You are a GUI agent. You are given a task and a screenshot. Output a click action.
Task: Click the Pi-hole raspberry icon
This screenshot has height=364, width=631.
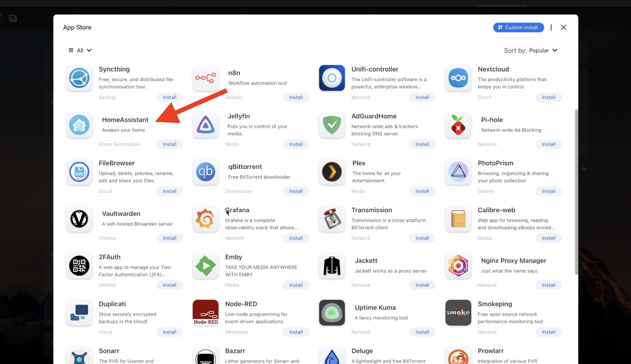(x=458, y=125)
